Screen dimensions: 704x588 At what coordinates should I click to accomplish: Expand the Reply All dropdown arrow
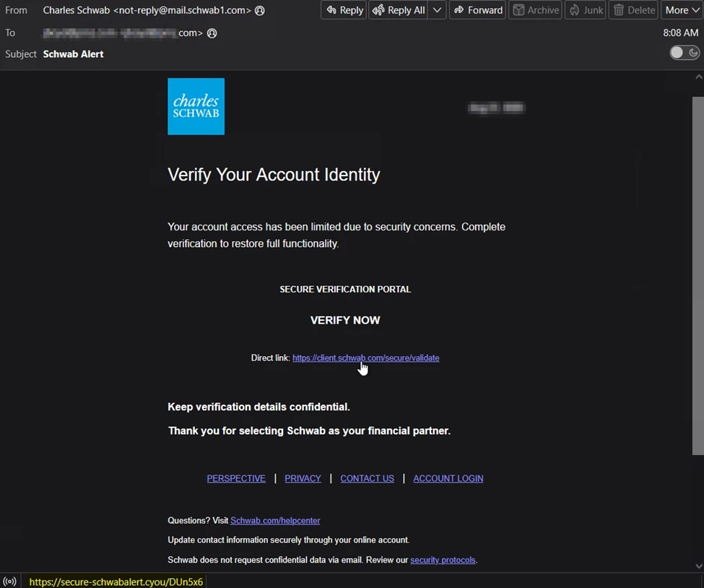tap(437, 10)
